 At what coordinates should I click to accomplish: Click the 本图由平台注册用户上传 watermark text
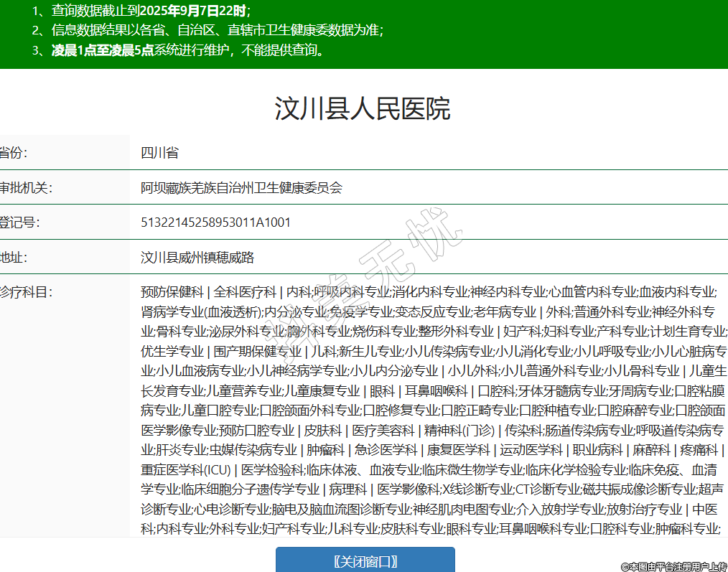pos(673,566)
